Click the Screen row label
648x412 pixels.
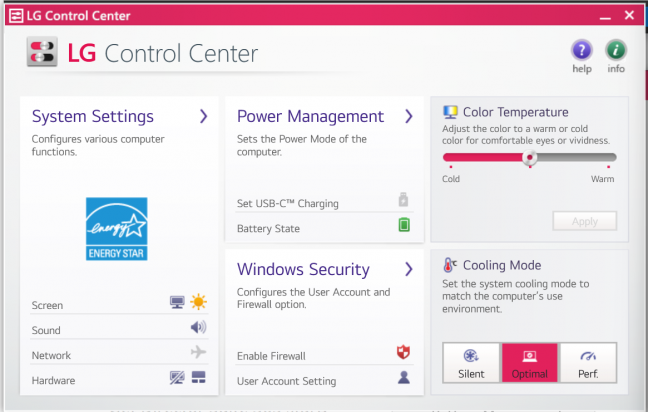pos(48,305)
